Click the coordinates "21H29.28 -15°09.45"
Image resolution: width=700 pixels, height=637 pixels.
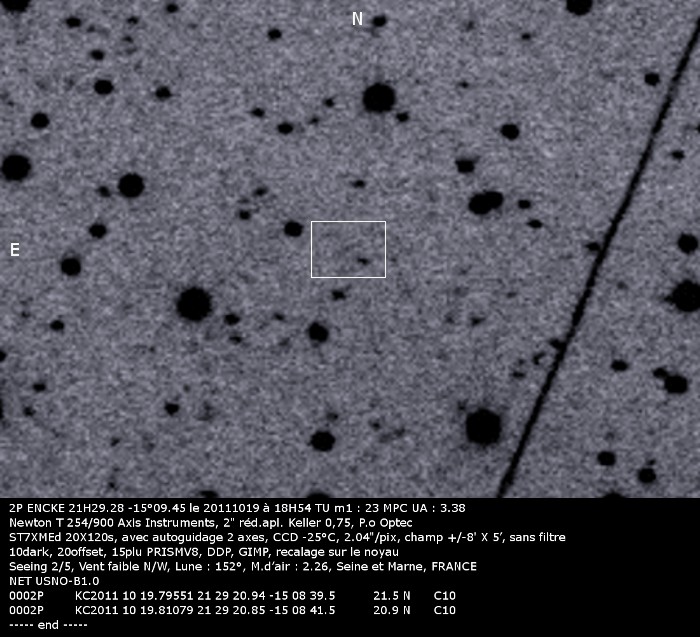tap(127, 508)
